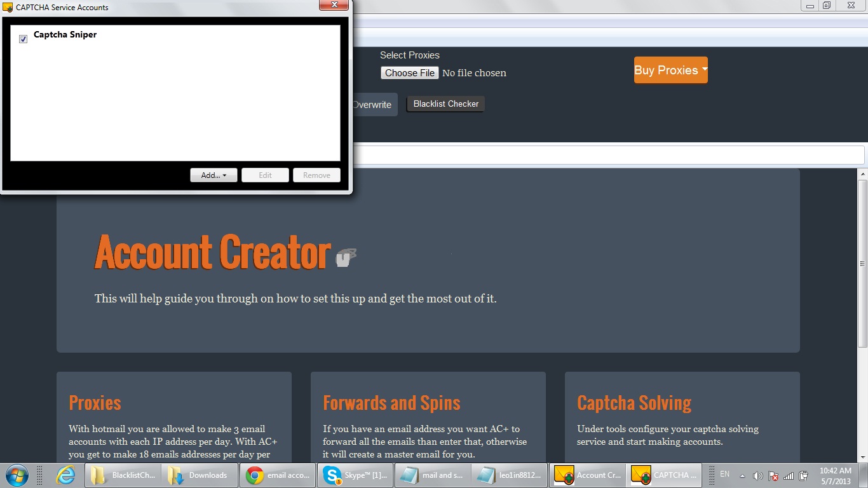Open the BlacklistCh... folder taskbar item
Viewport: 868px width, 488px height.
tap(123, 475)
